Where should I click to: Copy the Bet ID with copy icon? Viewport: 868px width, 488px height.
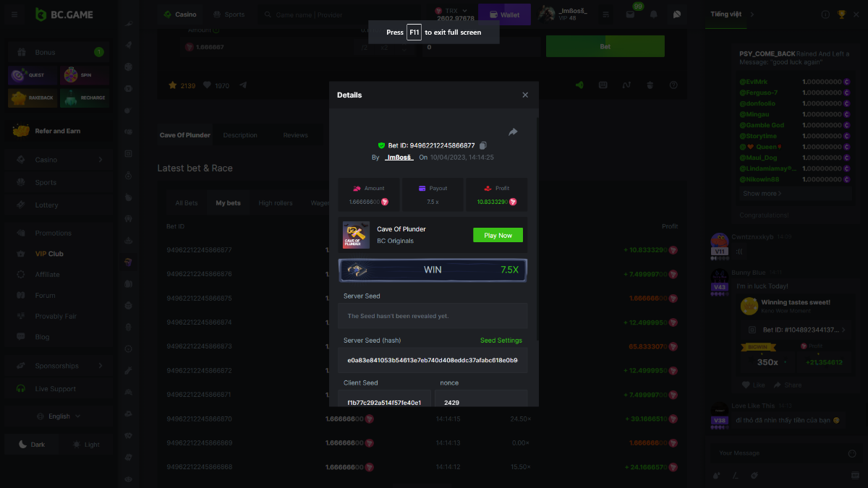click(483, 145)
